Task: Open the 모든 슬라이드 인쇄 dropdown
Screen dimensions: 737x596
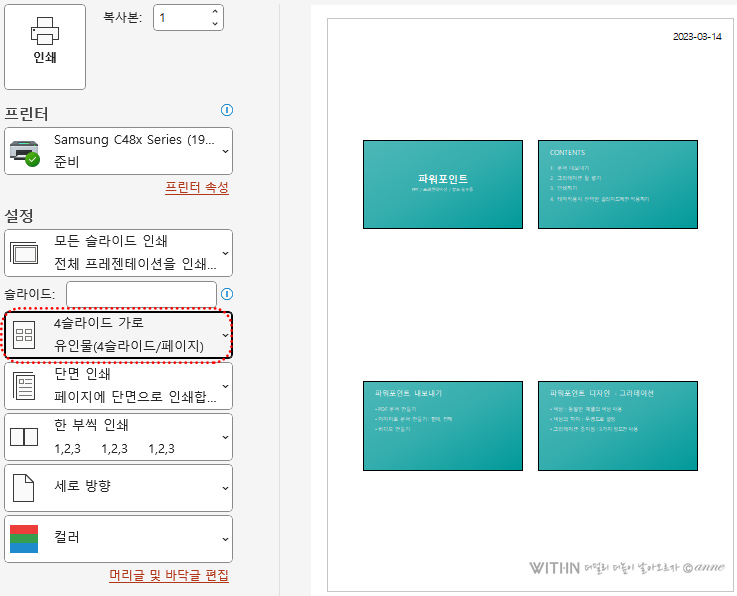Action: click(118, 253)
